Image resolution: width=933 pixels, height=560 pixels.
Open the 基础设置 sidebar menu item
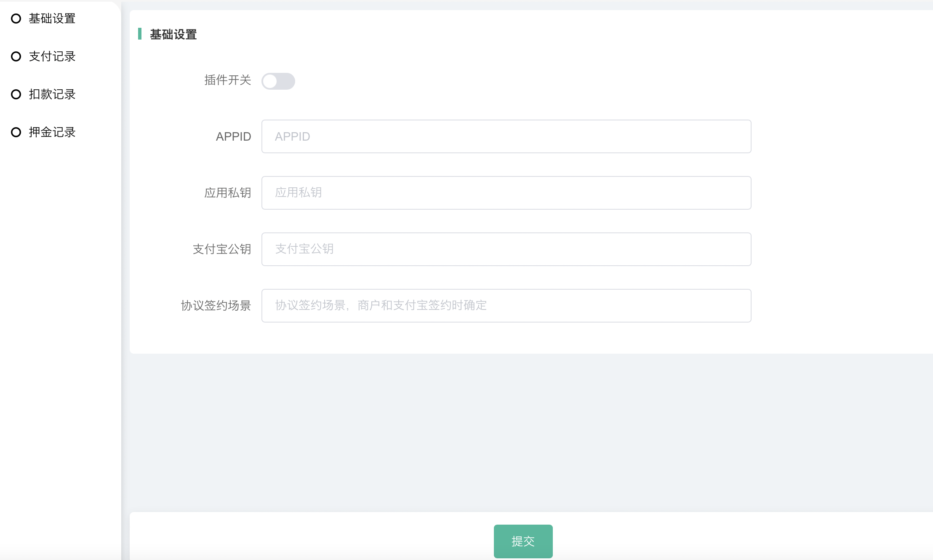[x=52, y=19]
